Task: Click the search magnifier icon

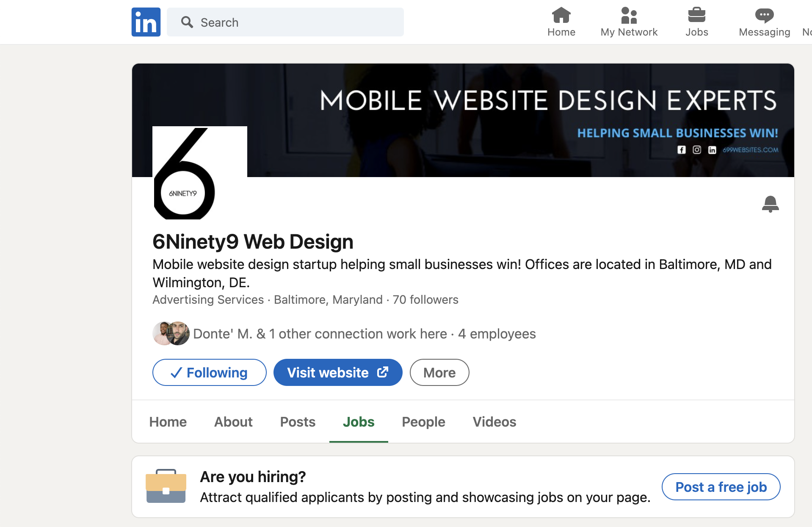Action: tap(187, 22)
